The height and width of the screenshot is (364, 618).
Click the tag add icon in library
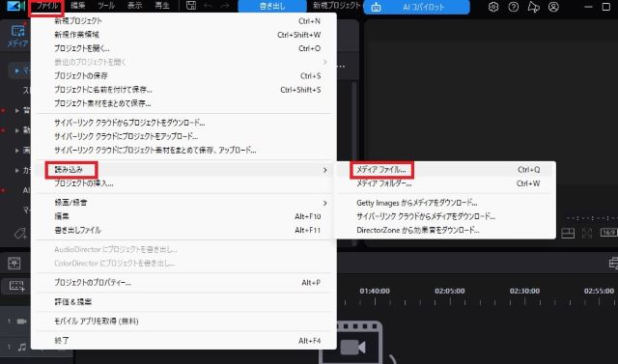point(19,234)
